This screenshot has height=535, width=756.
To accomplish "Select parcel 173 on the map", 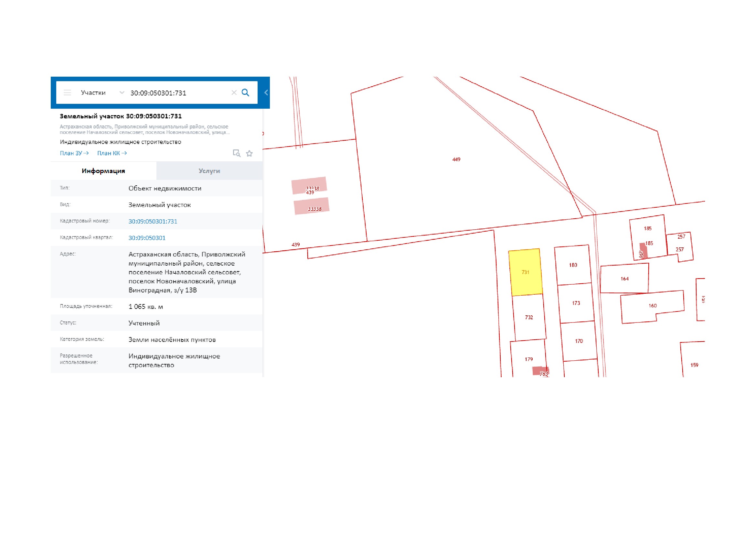I will pos(576,303).
